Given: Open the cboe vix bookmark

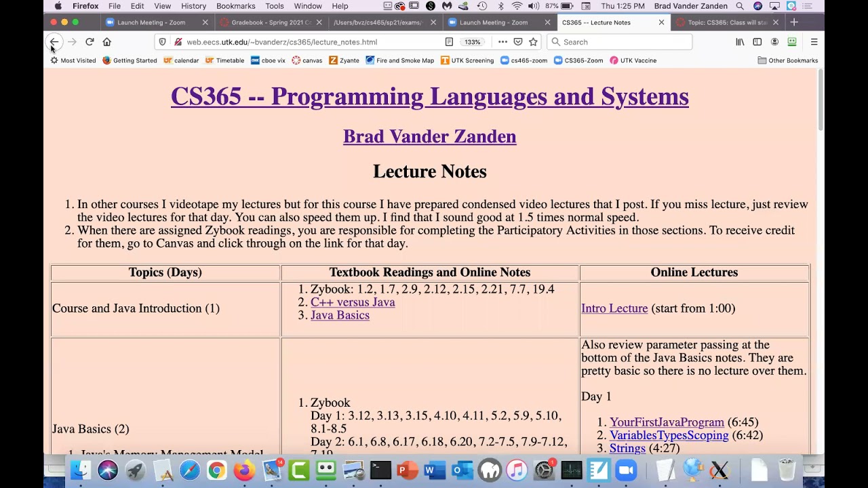Looking at the screenshot, I should (268, 60).
